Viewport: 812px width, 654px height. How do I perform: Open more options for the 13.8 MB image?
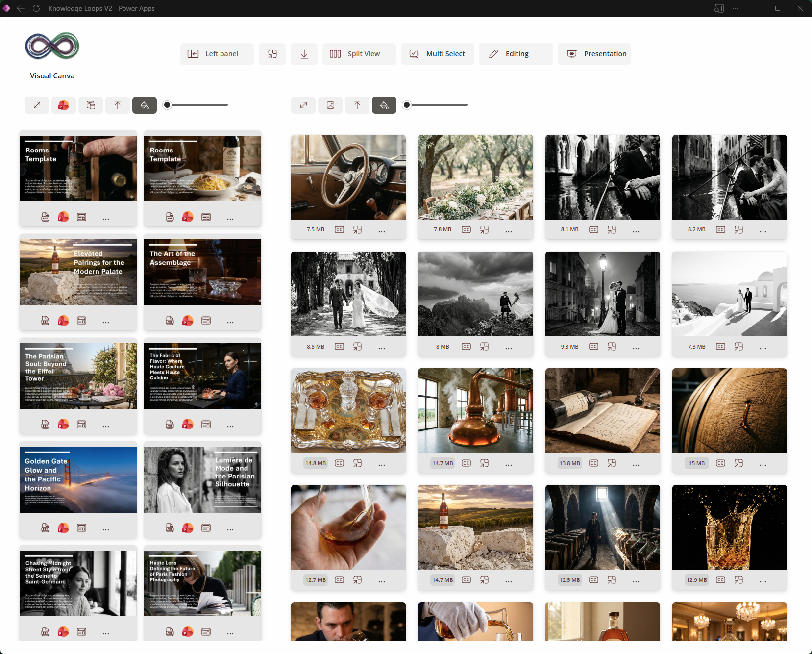pyautogui.click(x=636, y=464)
